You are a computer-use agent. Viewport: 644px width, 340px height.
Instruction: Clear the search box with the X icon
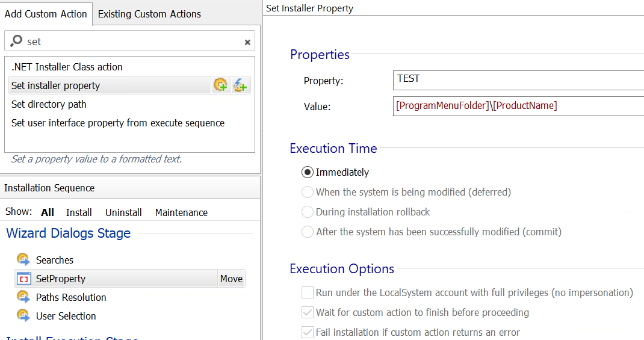click(247, 42)
